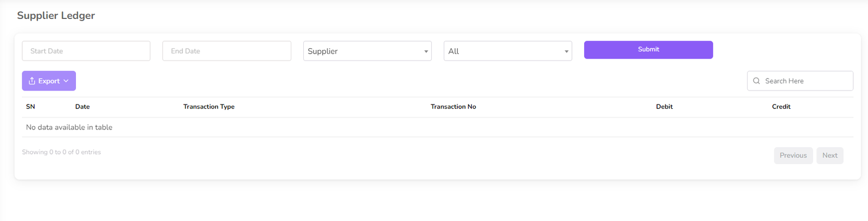Sort by the Transaction Type column
868x221 pixels.
[209, 107]
